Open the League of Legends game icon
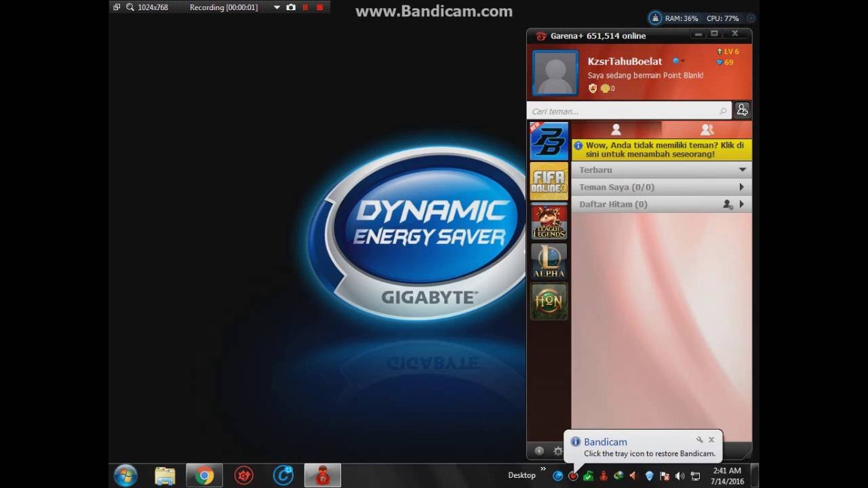 (549, 222)
